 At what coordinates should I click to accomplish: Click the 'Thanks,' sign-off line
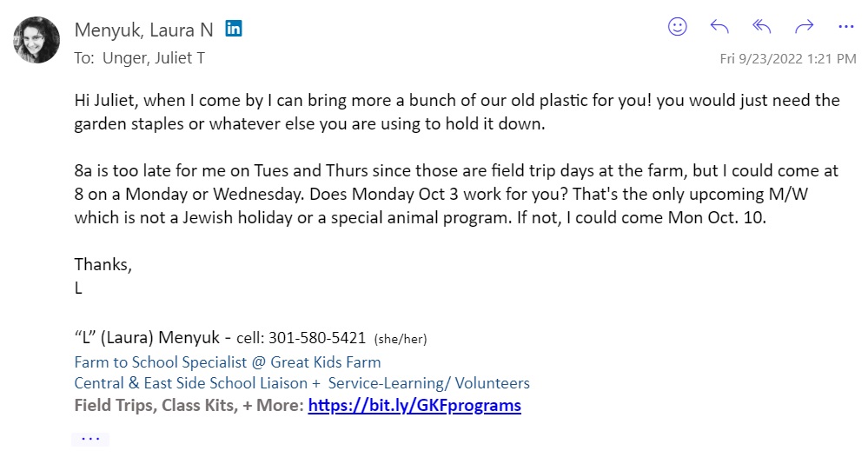(103, 265)
